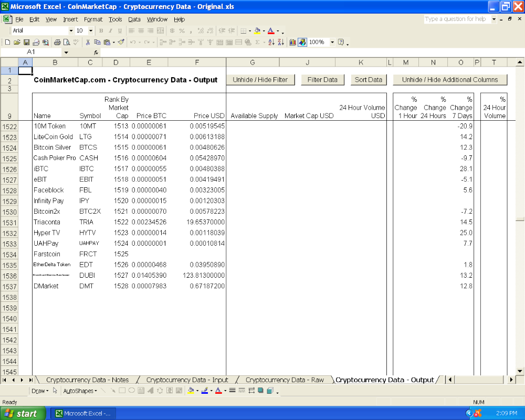Open the Insert menu
The height and width of the screenshot is (420, 525).
point(70,19)
